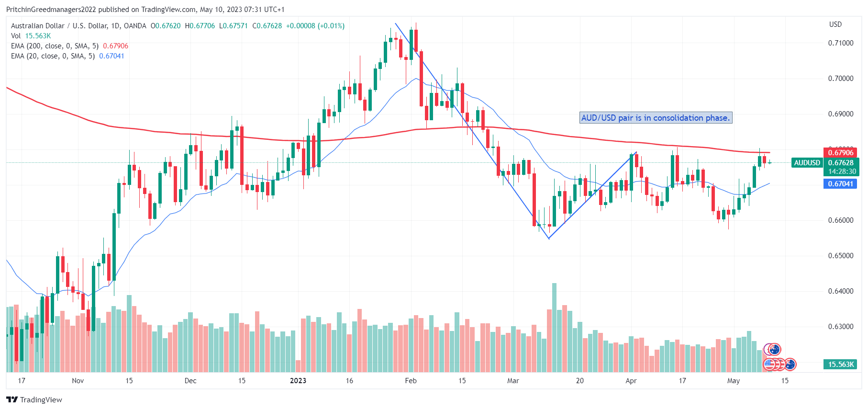Click the 0.66000 price axis label
Screen dimensions: 868x410
click(841, 220)
